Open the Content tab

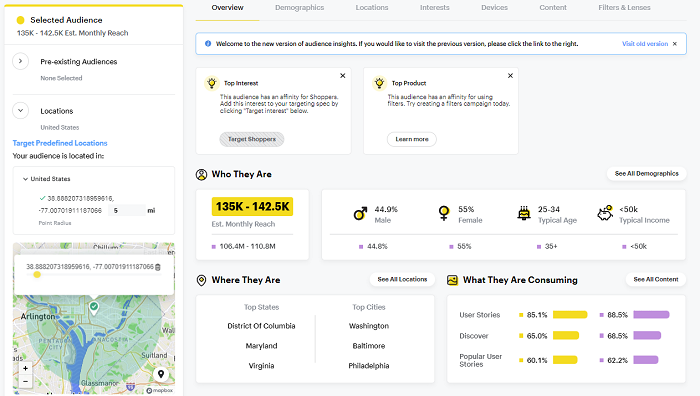pyautogui.click(x=553, y=8)
